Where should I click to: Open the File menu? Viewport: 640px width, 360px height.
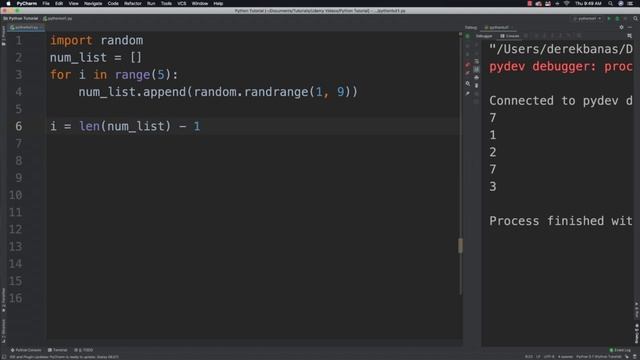tap(46, 3)
